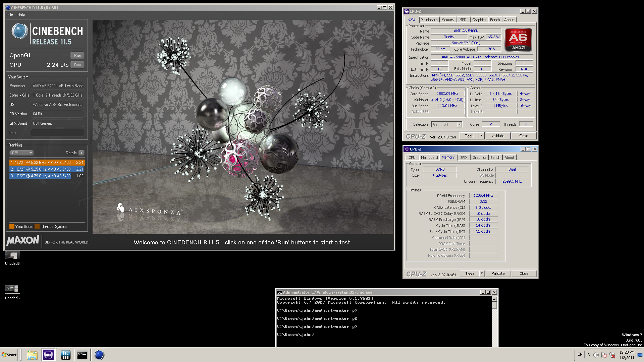Click the bottom CPU-Z title bar icon
The width and height of the screenshot is (644, 362).
407,149
